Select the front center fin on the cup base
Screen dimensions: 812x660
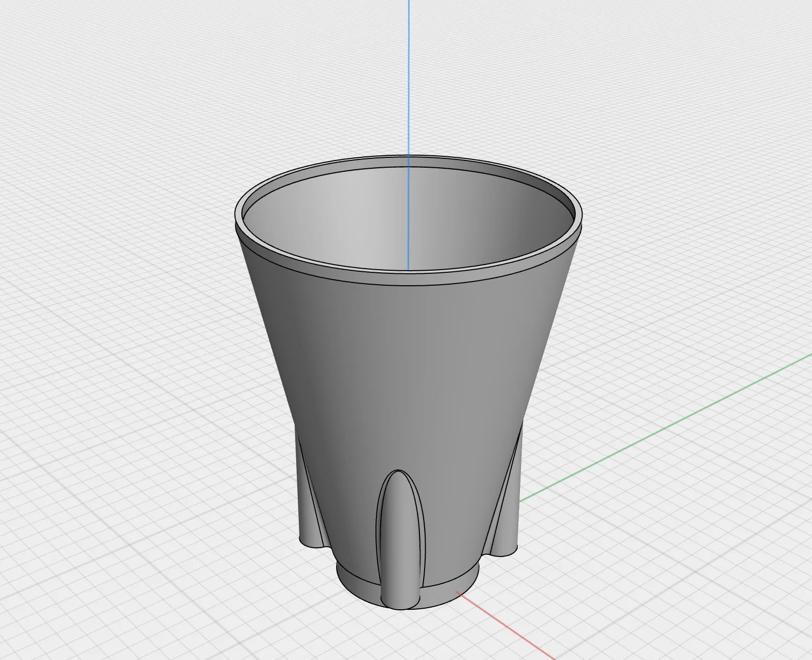(x=400, y=541)
